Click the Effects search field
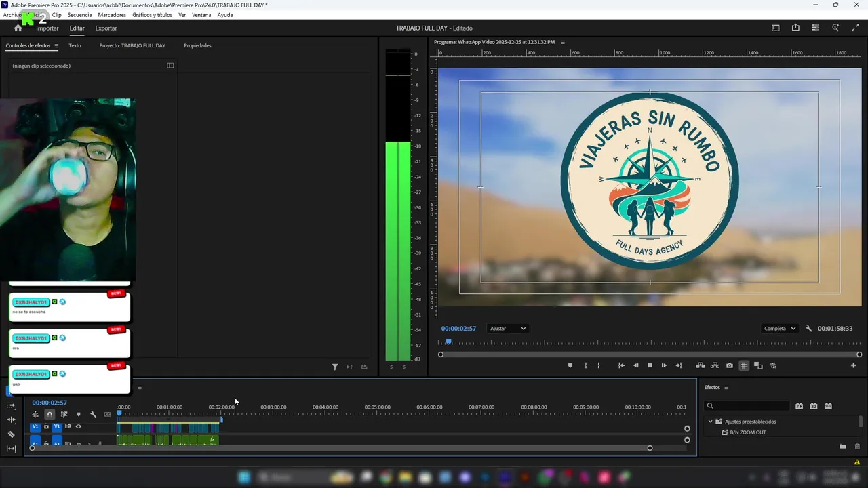 pos(747,406)
